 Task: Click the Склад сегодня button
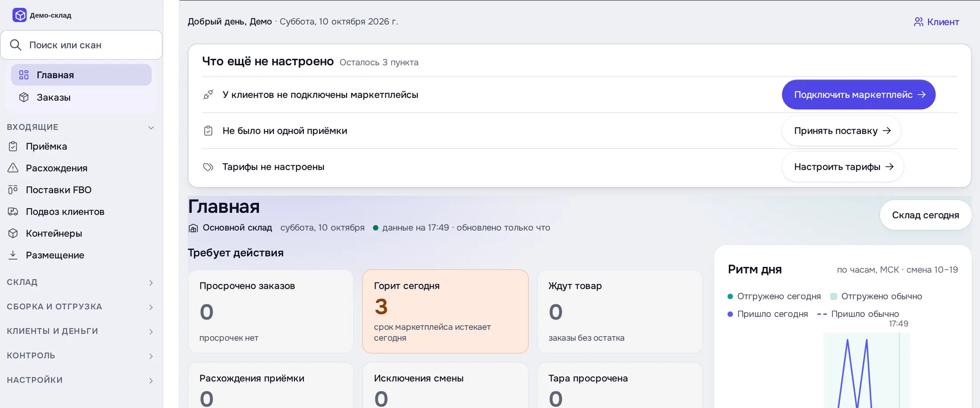[925, 215]
